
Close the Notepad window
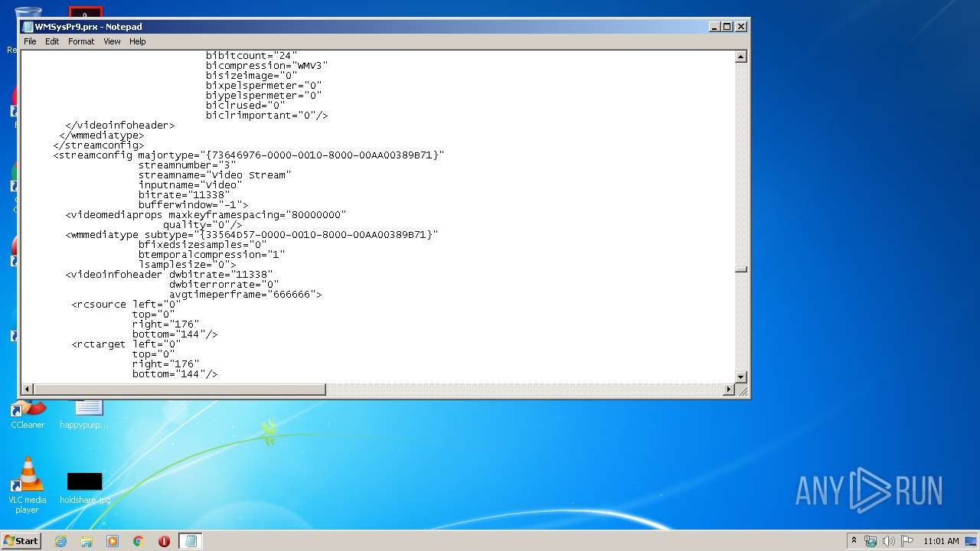(x=740, y=27)
